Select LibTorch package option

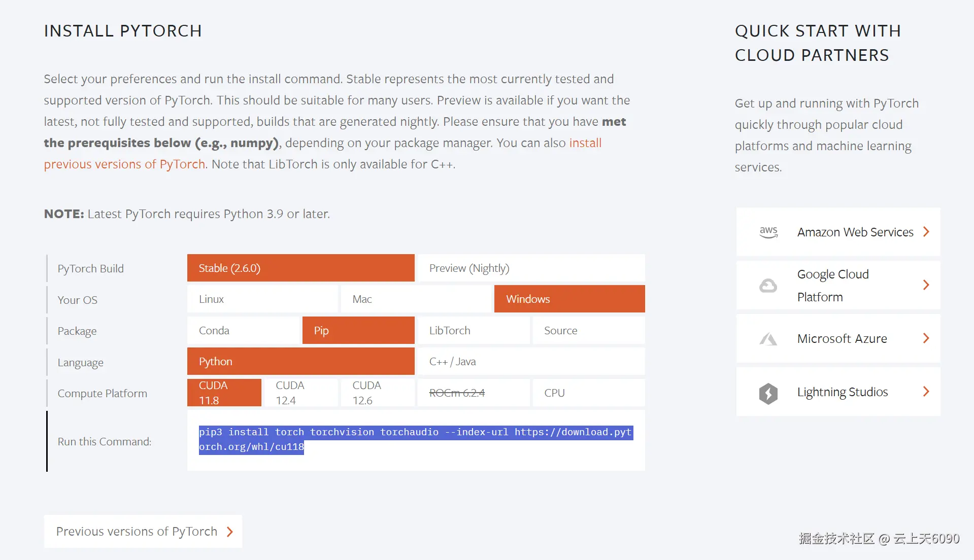click(473, 331)
